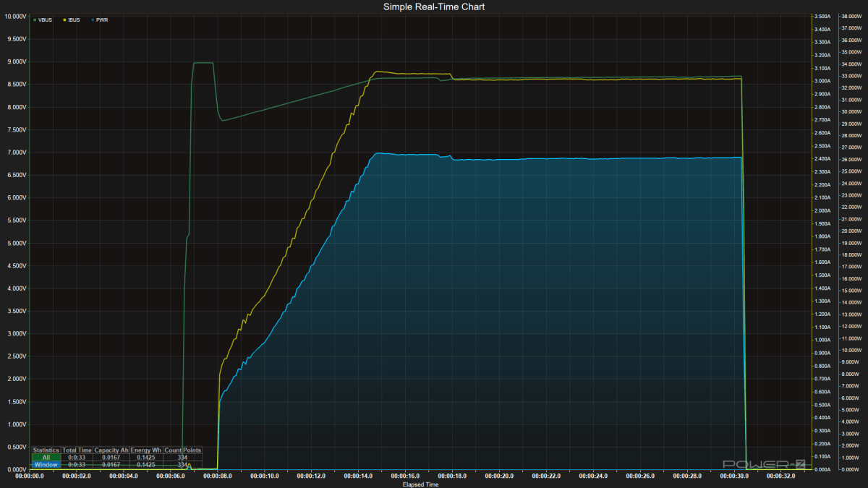Screen dimensions: 868x488
Task: Click the Count Points column header
Action: tap(182, 450)
